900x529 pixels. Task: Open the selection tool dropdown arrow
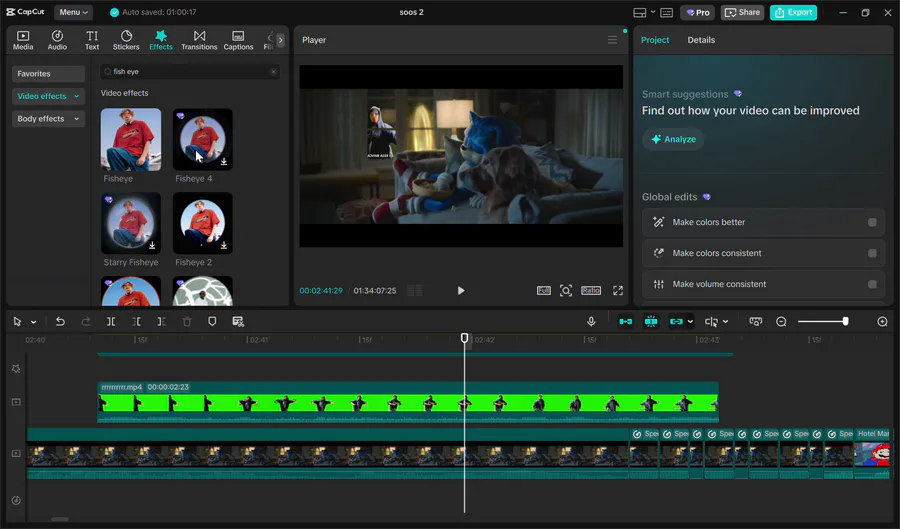34,322
